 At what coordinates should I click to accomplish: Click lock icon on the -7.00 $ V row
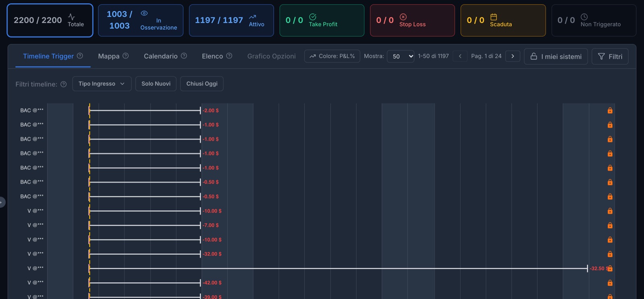(610, 225)
